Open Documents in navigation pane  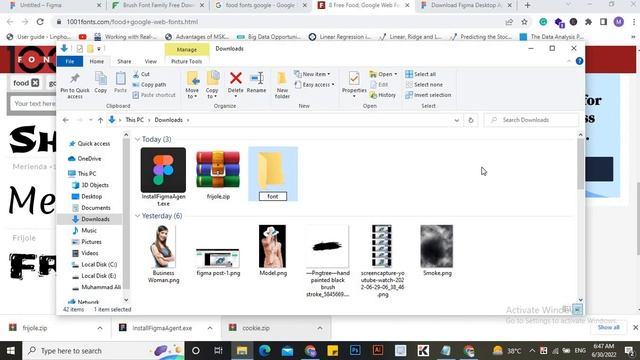91,208
